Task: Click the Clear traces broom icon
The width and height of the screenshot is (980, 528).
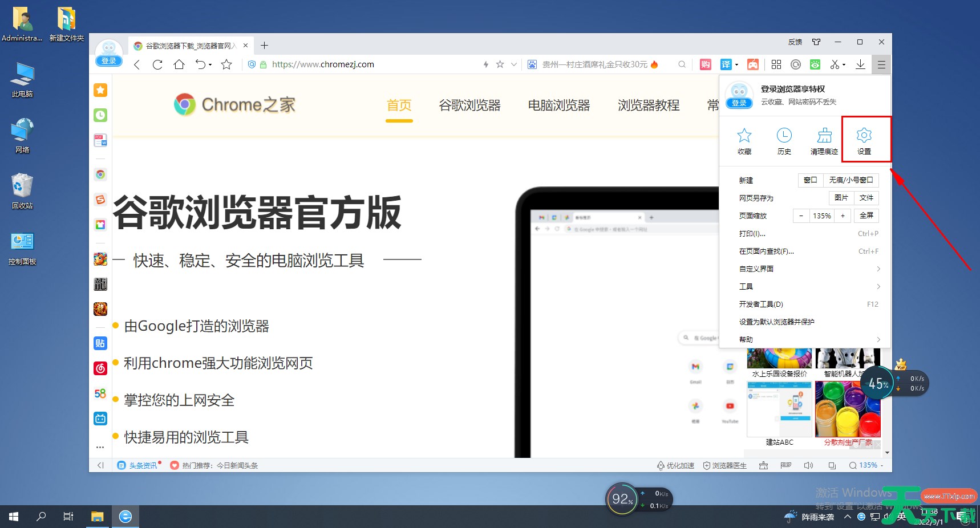Action: 824,140
